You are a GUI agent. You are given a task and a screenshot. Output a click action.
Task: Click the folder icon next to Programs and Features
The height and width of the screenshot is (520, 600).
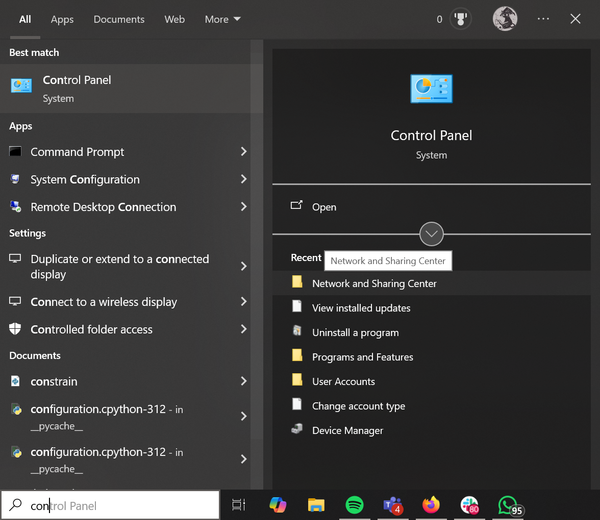[297, 355]
